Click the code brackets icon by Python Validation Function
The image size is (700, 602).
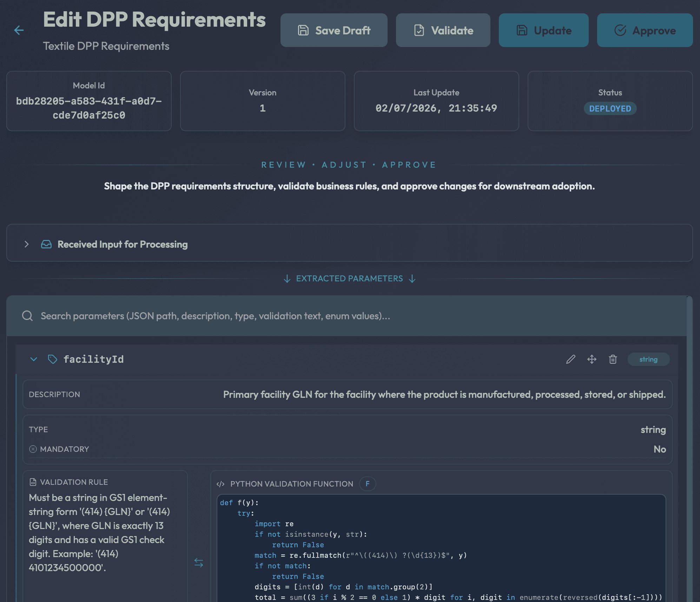click(220, 484)
